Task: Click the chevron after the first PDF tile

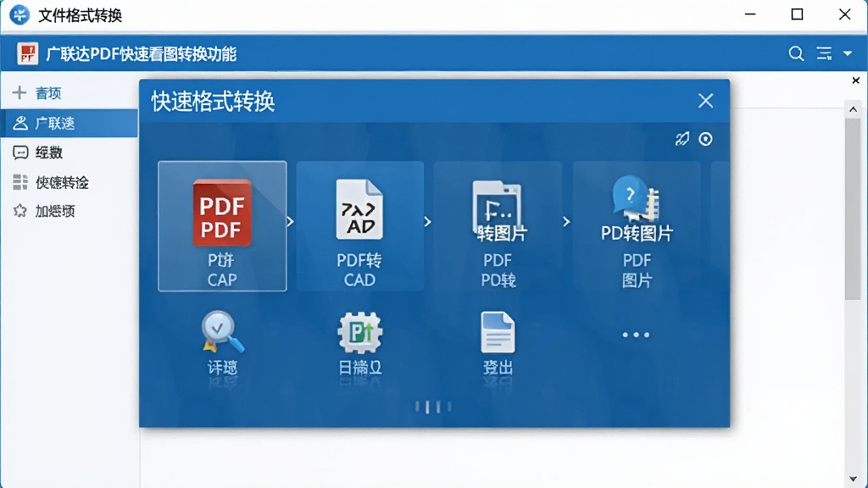Action: [290, 222]
